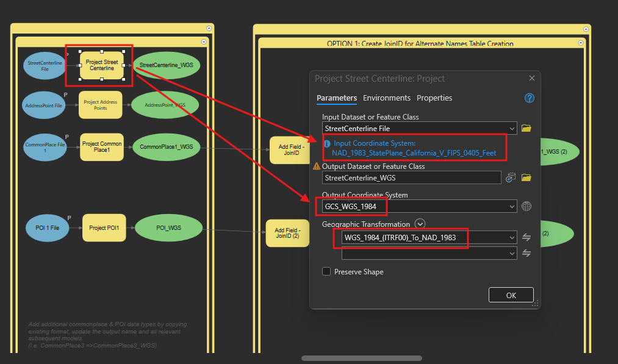This screenshot has height=364, width=618.
Task: Click the output dataset layer options icon
Action: click(x=511, y=177)
